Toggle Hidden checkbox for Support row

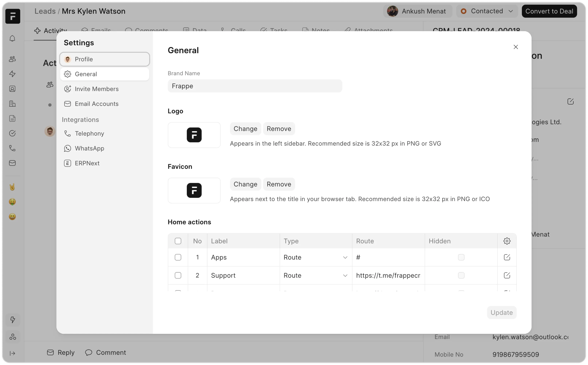(x=461, y=275)
